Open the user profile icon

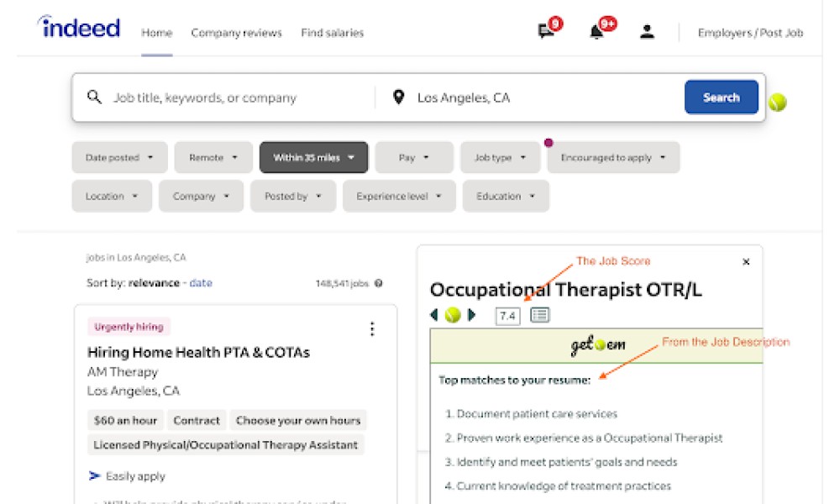tap(647, 32)
